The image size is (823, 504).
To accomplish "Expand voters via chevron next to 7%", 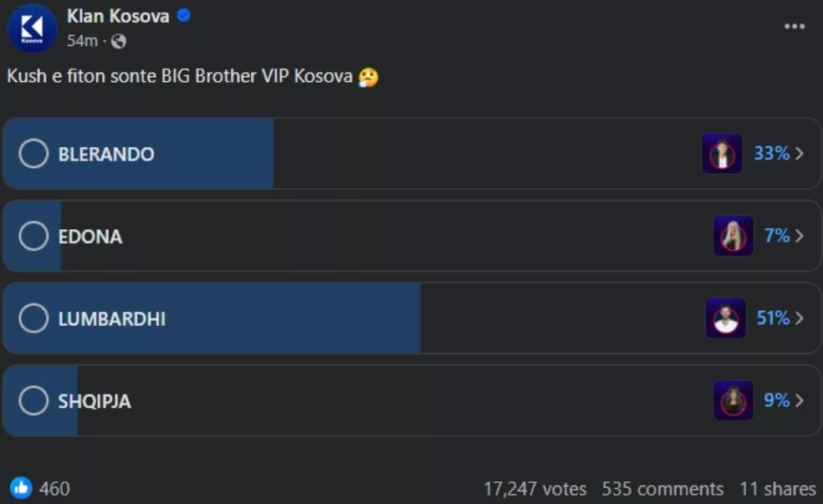I will coord(800,236).
